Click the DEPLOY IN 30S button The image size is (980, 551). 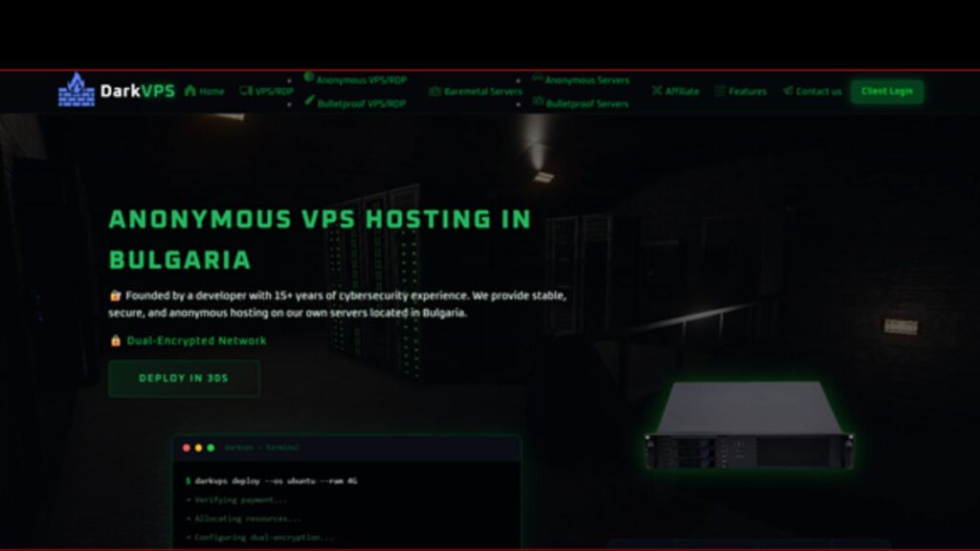point(184,378)
